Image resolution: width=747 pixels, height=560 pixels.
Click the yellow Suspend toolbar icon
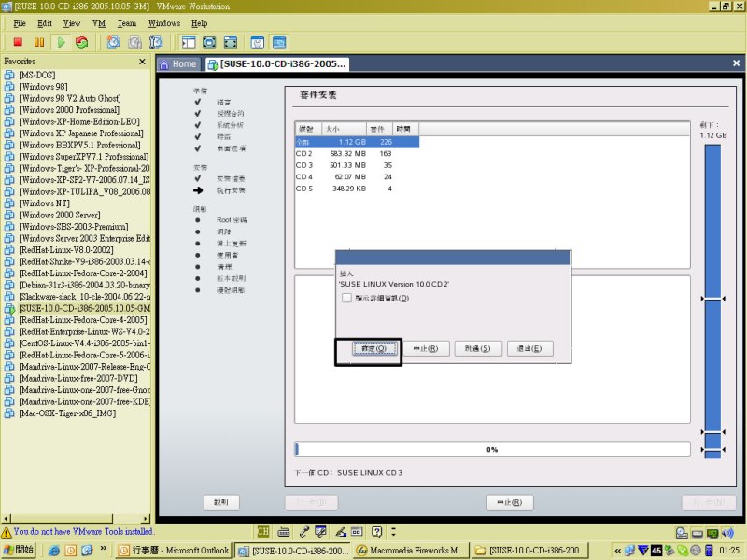click(39, 42)
